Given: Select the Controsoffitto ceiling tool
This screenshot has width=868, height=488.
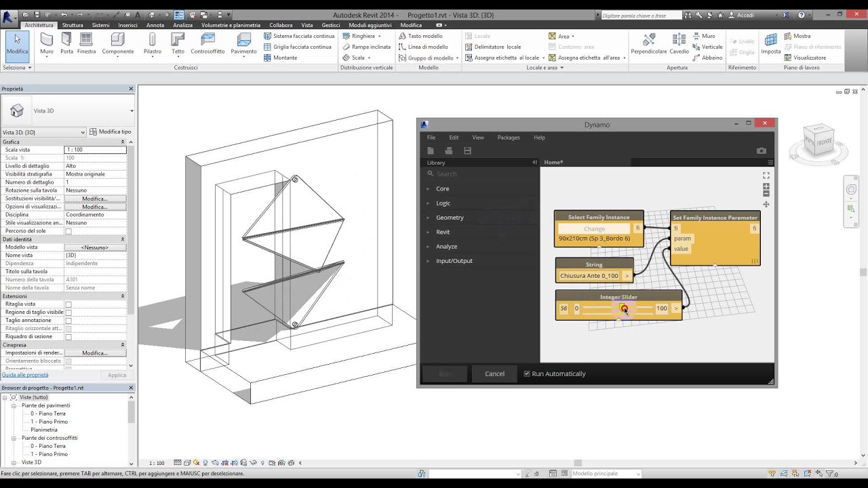Looking at the screenshot, I should [x=208, y=43].
